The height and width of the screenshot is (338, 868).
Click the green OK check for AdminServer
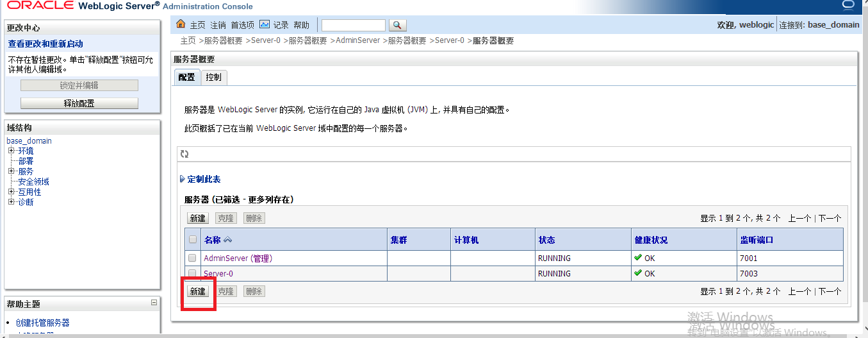coord(638,257)
